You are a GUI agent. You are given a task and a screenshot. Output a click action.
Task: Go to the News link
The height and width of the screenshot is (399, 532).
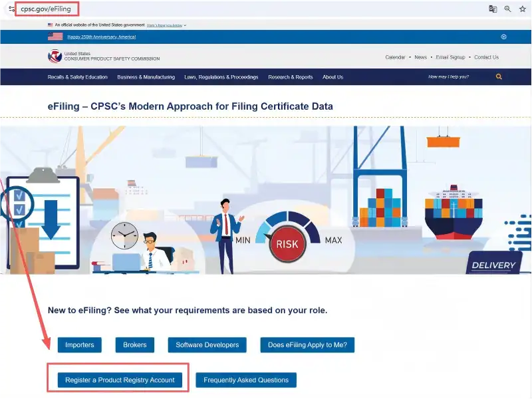(x=421, y=57)
